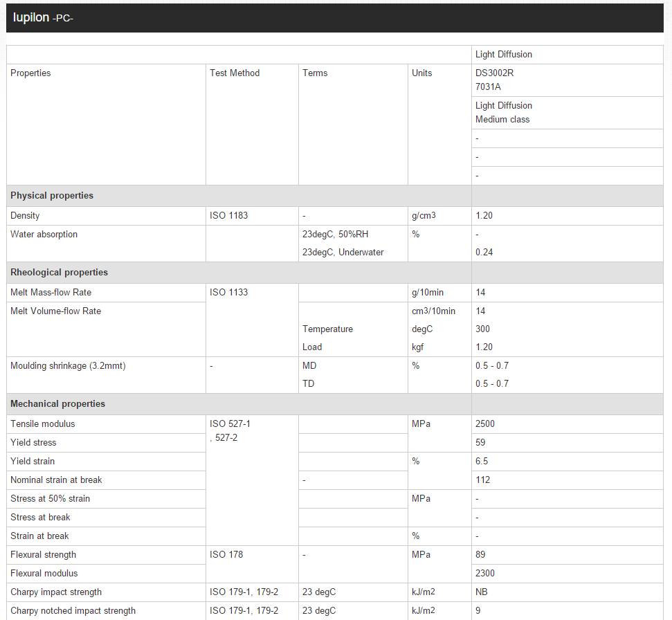The image size is (672, 620).
Task: Select the Nominal strain at break label
Action: (x=56, y=480)
